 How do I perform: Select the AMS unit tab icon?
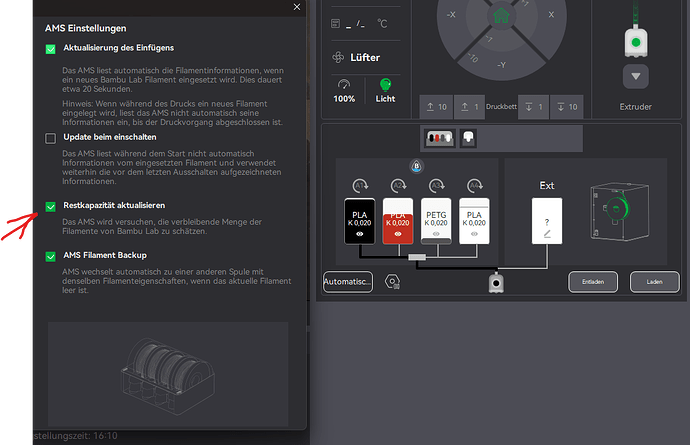point(439,138)
